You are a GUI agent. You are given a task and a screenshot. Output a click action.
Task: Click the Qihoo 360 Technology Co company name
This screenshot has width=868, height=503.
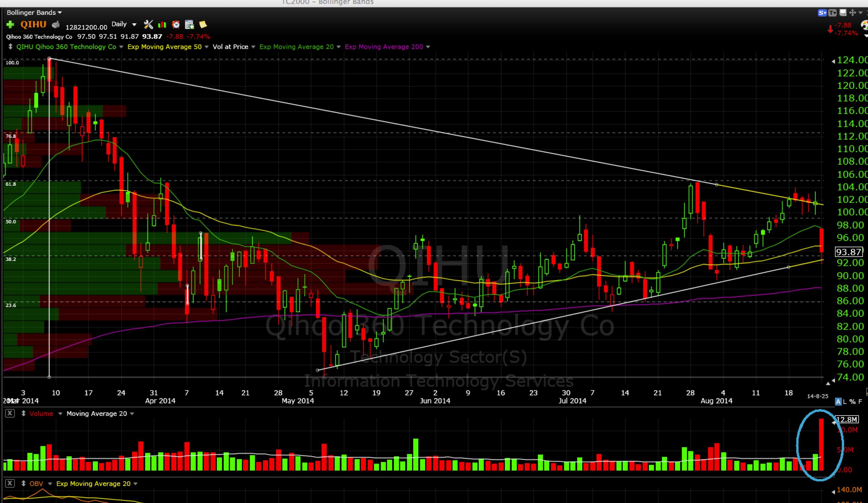click(39, 36)
